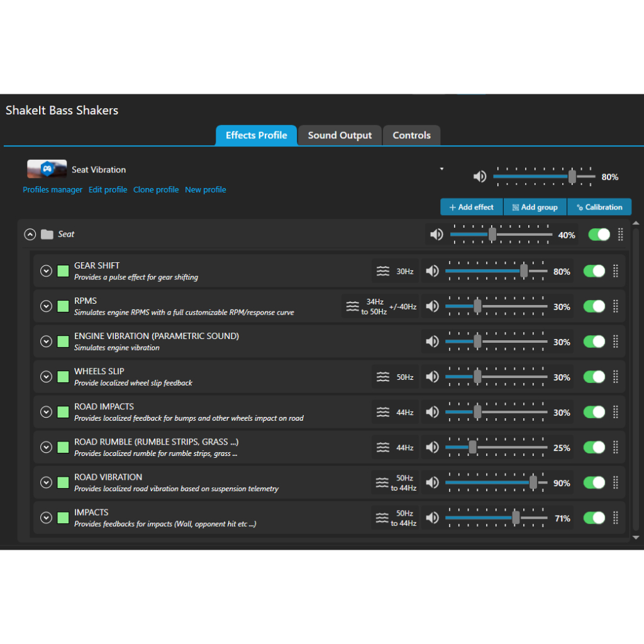Expand ENGINE VIBRATION effect settings
This screenshot has height=644, width=644.
[x=46, y=341]
